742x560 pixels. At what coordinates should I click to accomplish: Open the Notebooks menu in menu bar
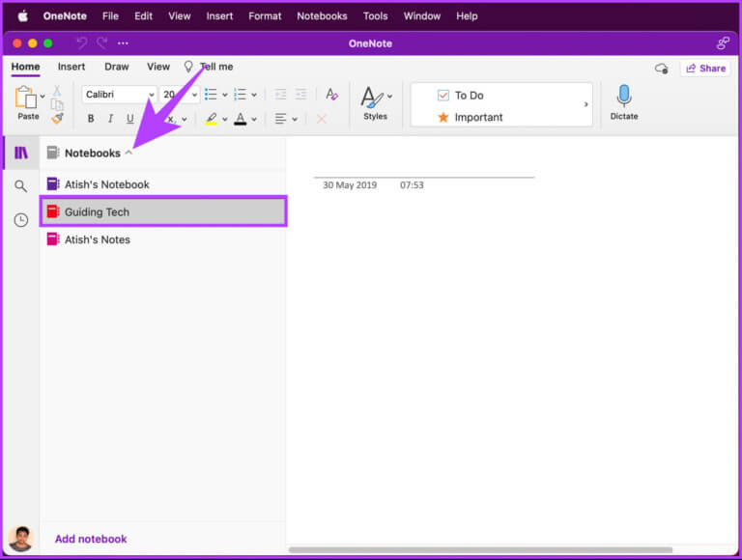pos(323,16)
